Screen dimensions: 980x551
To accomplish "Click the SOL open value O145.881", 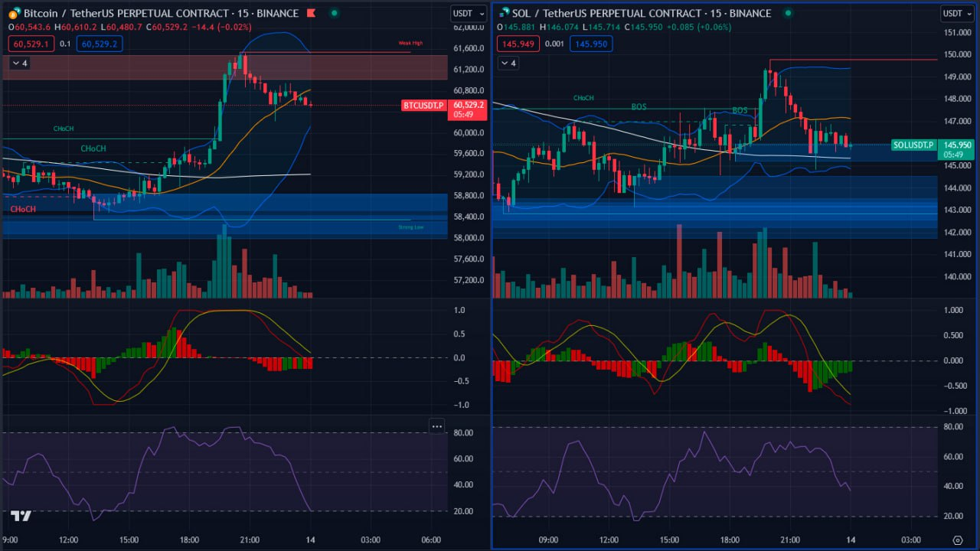I will (517, 28).
